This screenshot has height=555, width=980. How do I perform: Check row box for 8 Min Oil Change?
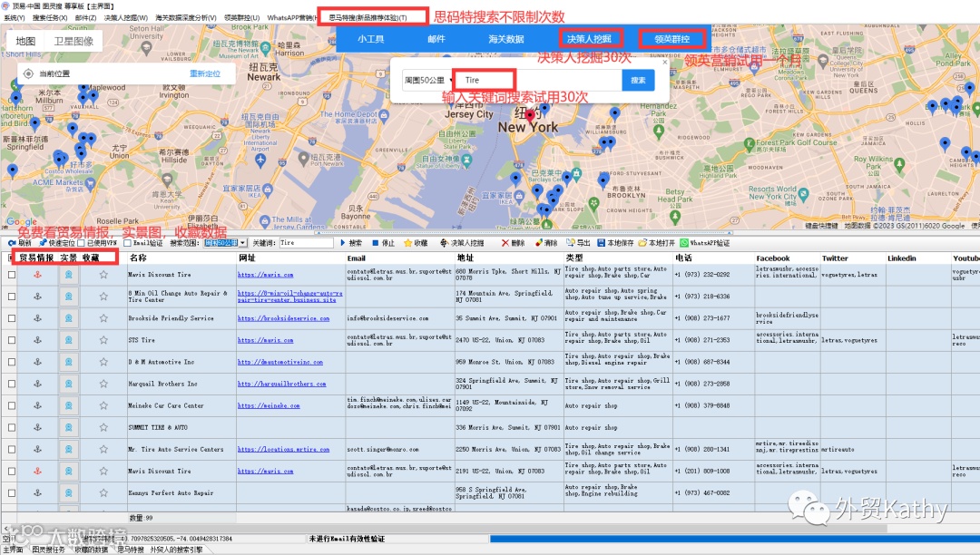11,297
